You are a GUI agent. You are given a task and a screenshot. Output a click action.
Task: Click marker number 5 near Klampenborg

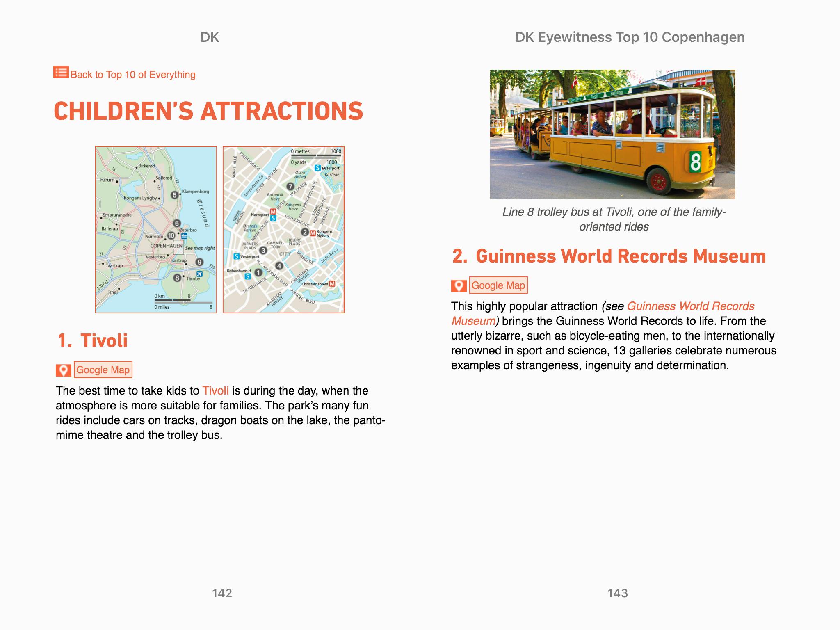point(175,195)
